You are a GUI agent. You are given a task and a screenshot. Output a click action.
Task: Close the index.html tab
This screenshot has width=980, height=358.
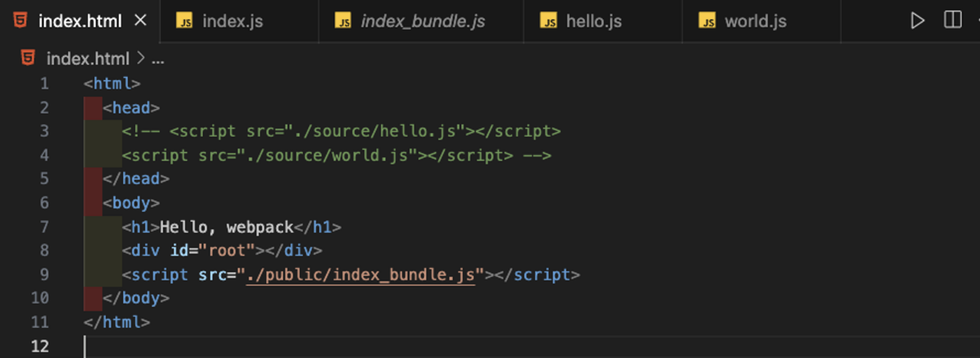tap(140, 20)
